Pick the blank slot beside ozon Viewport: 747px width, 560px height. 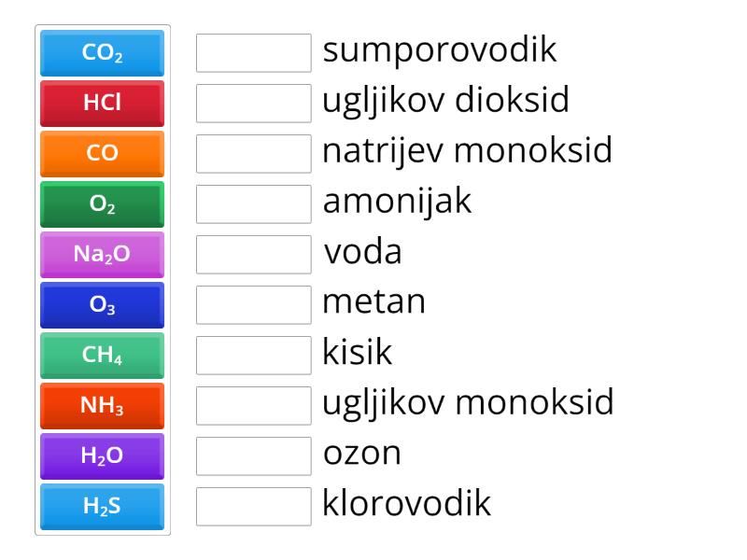click(254, 456)
